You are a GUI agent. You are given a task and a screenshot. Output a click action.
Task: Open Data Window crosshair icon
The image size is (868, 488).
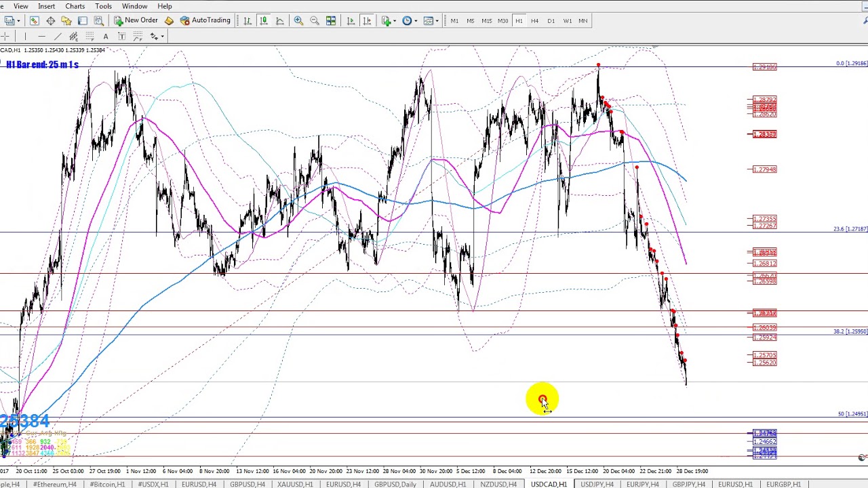(50, 20)
